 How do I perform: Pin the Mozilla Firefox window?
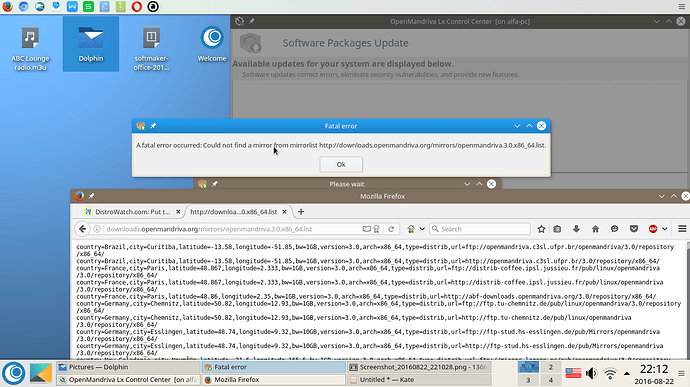coord(92,196)
